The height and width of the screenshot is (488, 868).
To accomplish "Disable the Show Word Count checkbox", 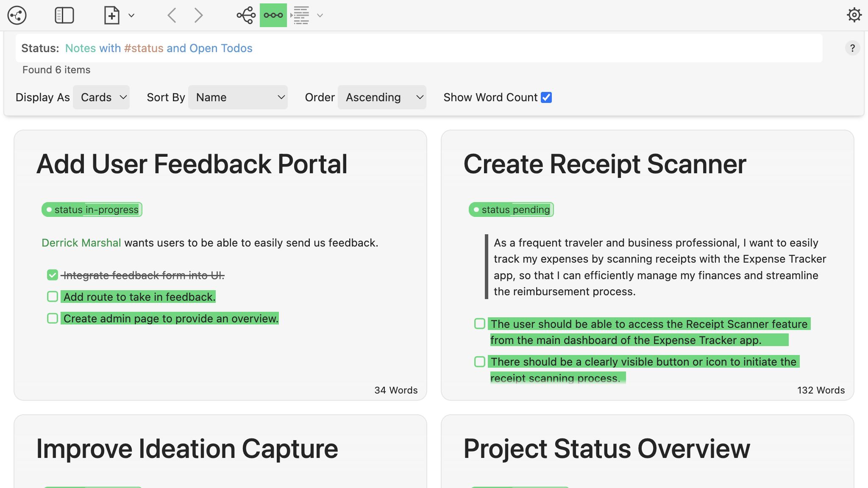I will pos(546,97).
